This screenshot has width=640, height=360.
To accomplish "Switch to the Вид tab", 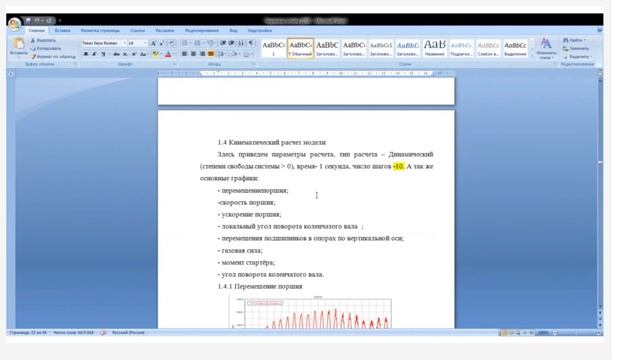I will (x=233, y=31).
